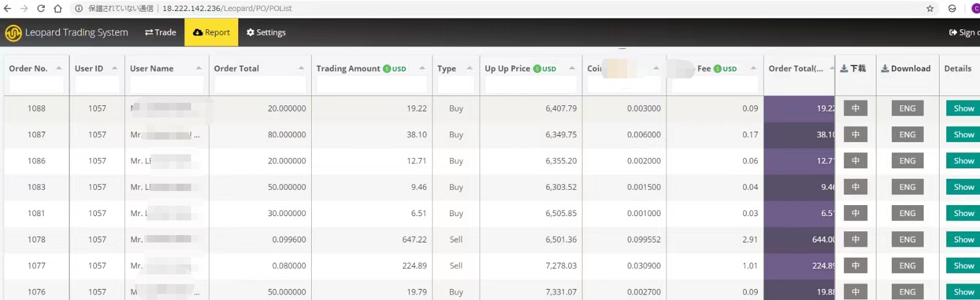Click the 下載 column header
980x300 pixels.
853,69
